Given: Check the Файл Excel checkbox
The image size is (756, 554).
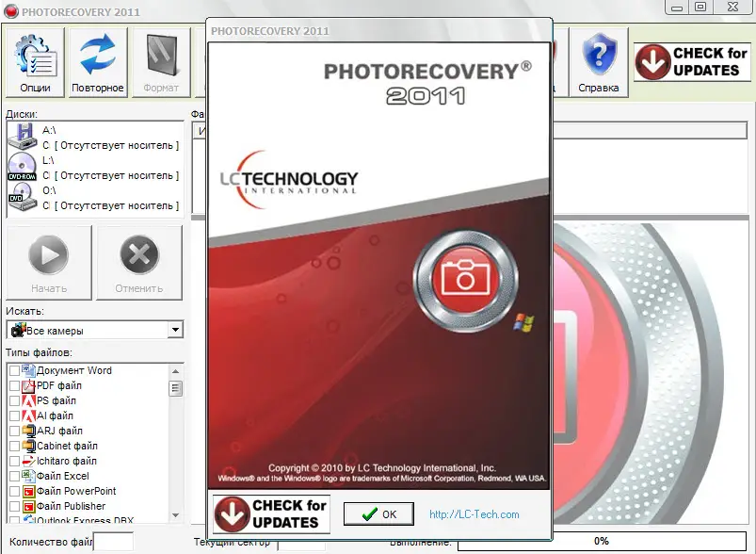Looking at the screenshot, I should coord(14,476).
